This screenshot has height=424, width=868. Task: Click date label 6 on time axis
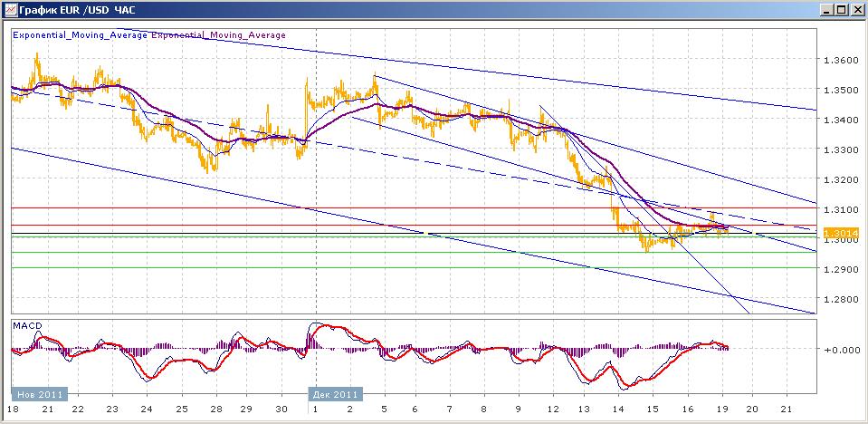[415, 409]
